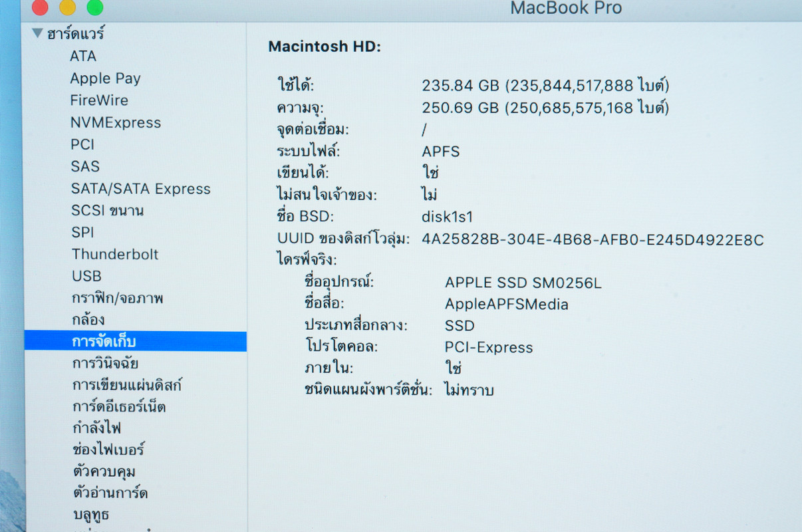Close the MacBook Pro window (red button)

click(x=39, y=7)
